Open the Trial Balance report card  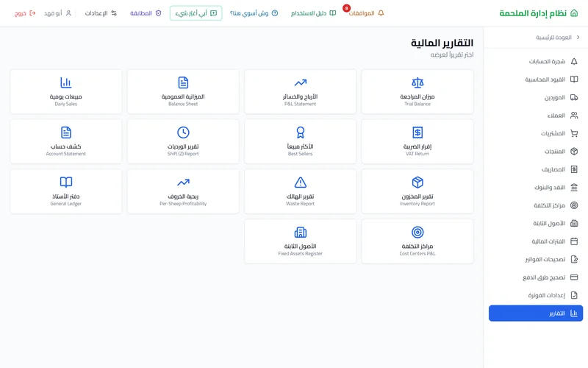pos(417,91)
